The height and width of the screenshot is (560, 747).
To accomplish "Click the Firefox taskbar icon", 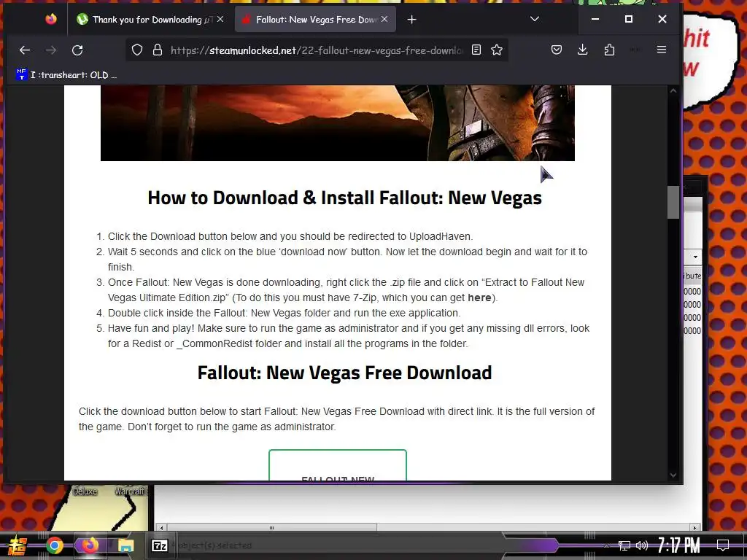I will coord(90,545).
